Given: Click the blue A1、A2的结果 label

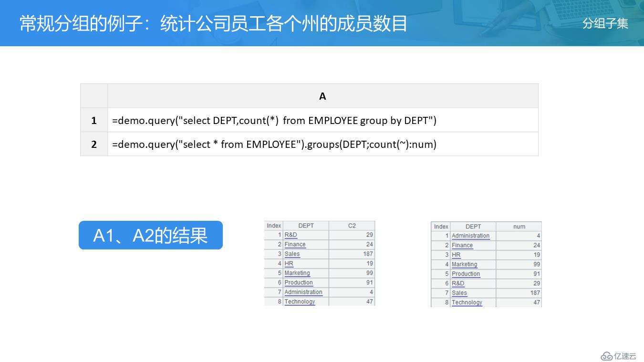Looking at the screenshot, I should coord(151,235).
